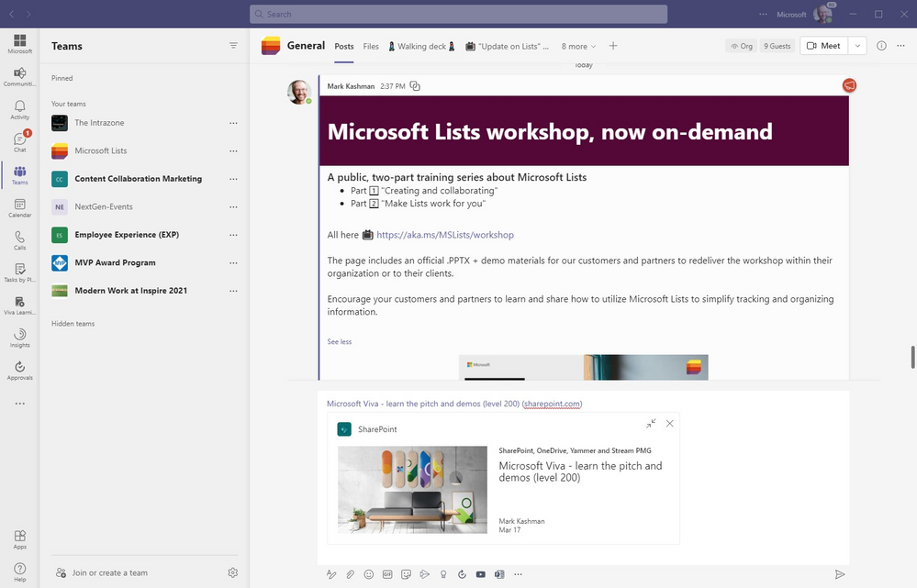
Task: Open the aka.ms/MSLists/workshop link
Action: (444, 235)
